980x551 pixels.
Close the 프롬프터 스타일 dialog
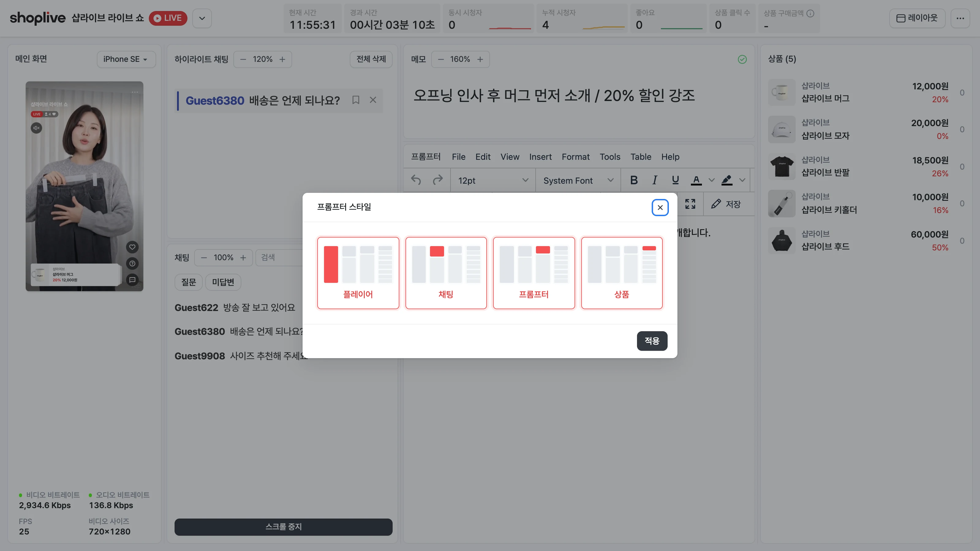660,208
